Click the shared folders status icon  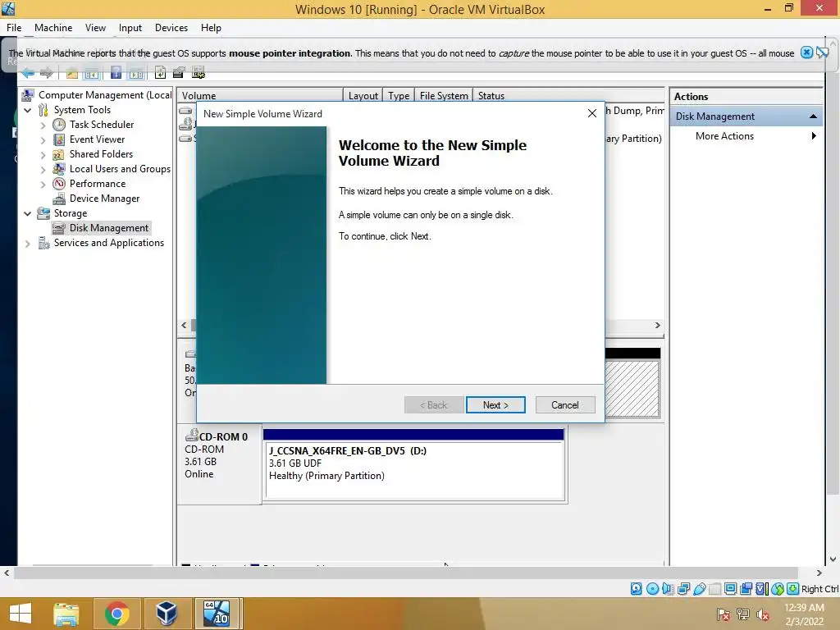point(714,589)
